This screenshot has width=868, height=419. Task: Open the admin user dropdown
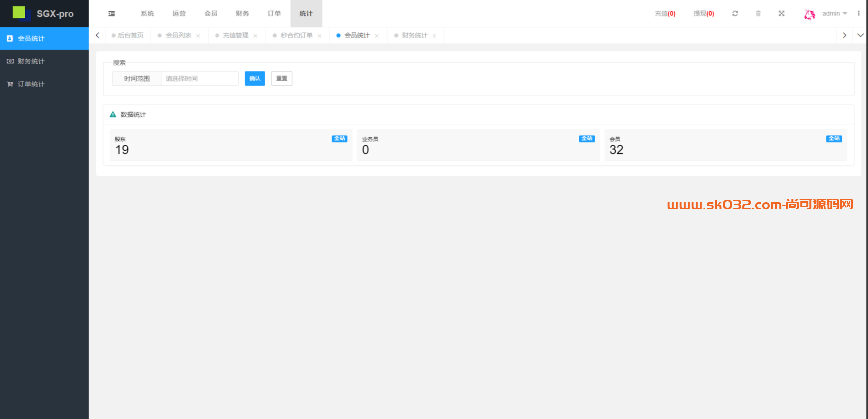834,14
